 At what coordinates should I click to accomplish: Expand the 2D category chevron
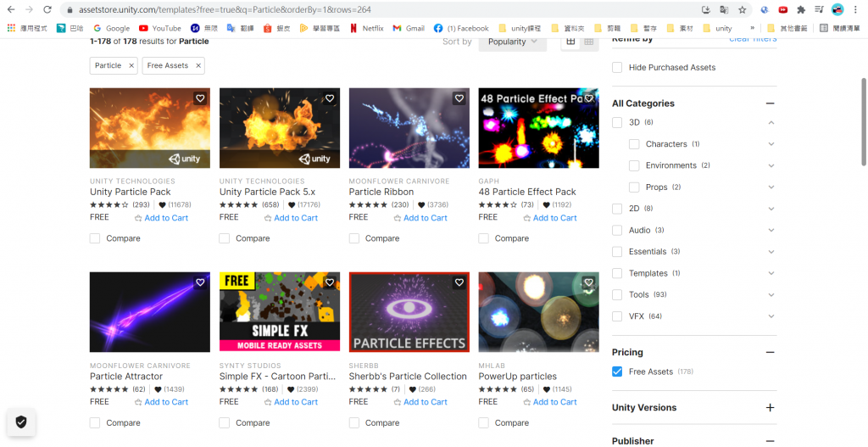point(771,209)
